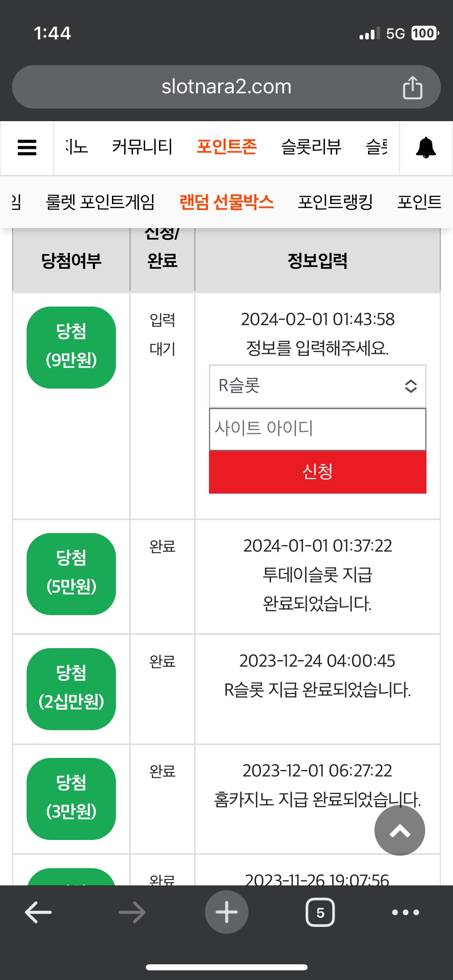The image size is (453, 980).
Task: Tap the browser forward arrow
Action: 132,912
